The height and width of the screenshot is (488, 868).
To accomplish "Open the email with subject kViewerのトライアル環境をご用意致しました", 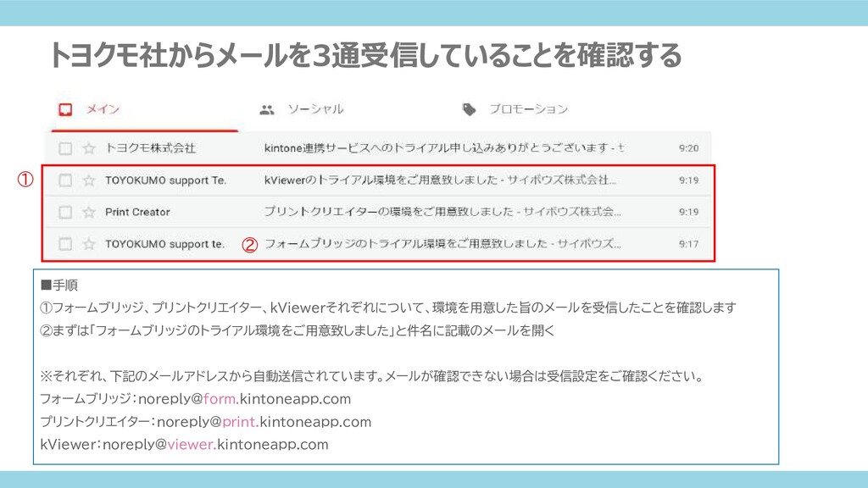I will click(x=440, y=180).
